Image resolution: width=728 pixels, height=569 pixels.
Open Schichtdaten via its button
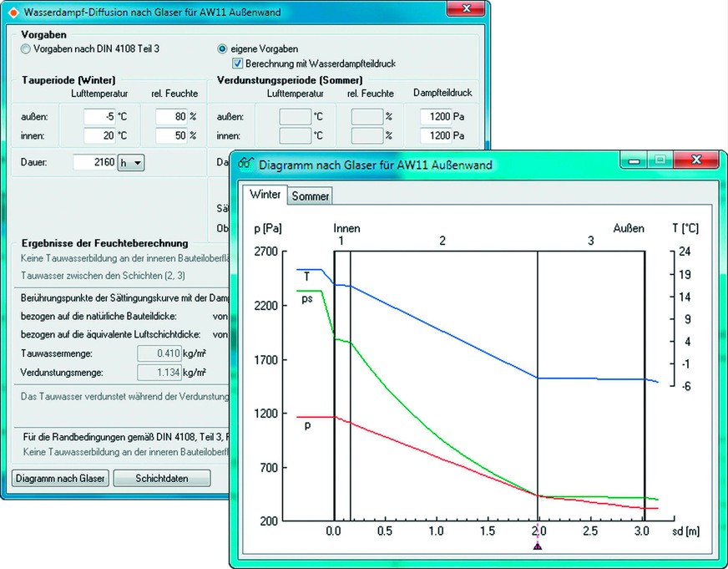[161, 479]
